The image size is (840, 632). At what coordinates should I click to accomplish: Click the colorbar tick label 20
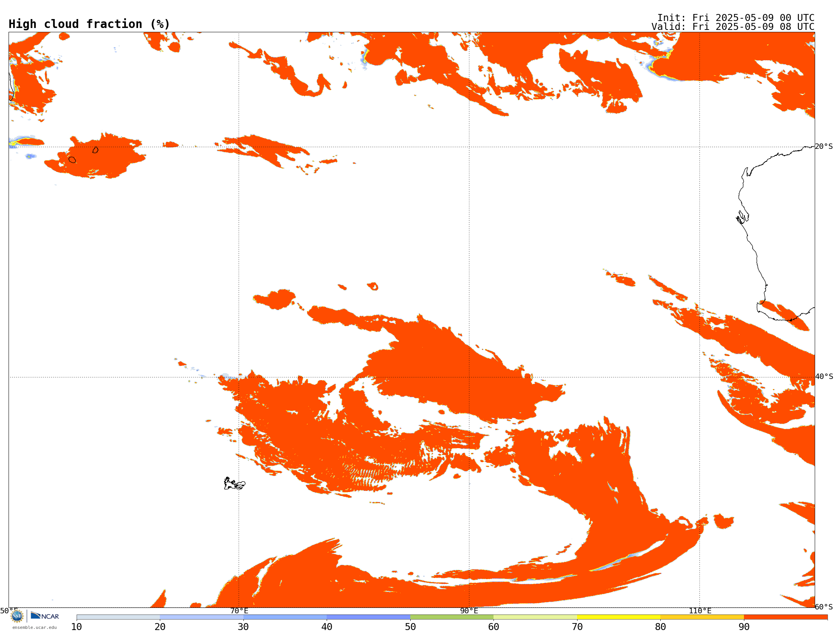160,627
